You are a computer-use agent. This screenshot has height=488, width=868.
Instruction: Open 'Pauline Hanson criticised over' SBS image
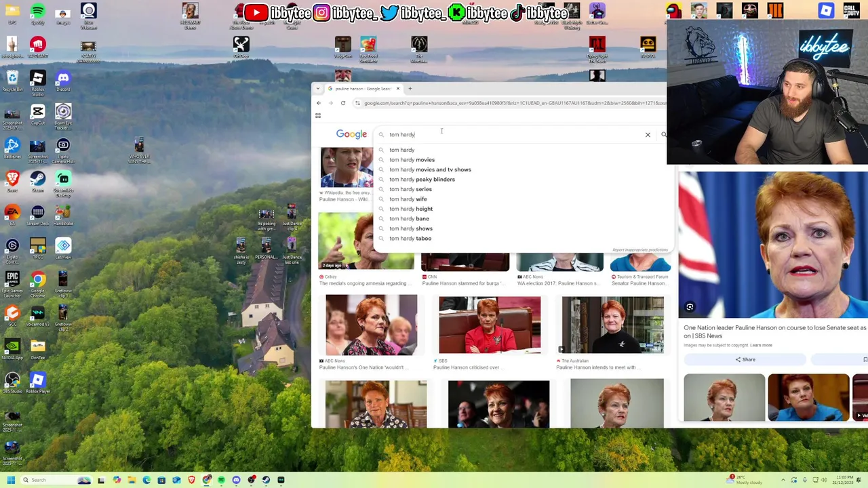coord(490,325)
